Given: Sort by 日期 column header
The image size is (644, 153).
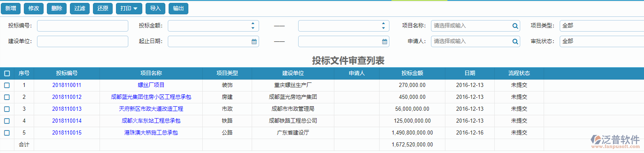Looking at the screenshot, I should (x=470, y=73).
